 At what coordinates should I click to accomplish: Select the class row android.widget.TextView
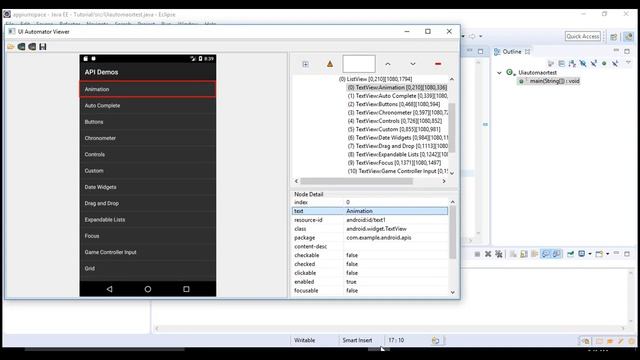370,229
